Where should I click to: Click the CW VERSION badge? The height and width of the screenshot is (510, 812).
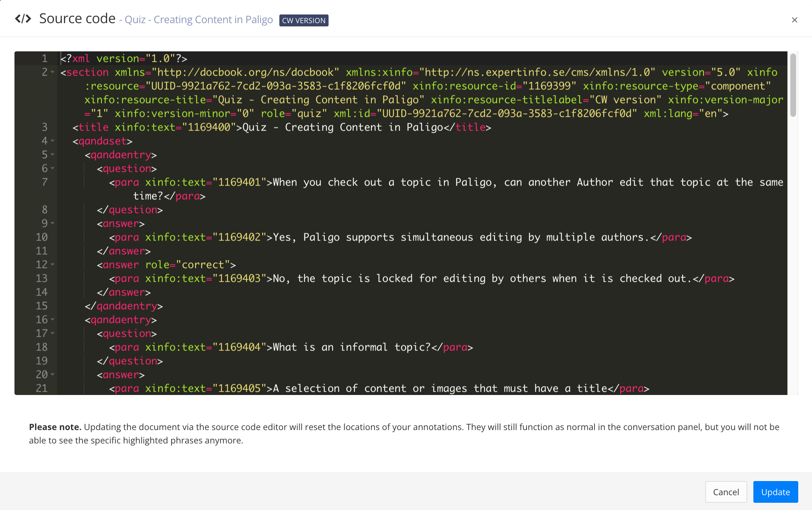(x=303, y=21)
